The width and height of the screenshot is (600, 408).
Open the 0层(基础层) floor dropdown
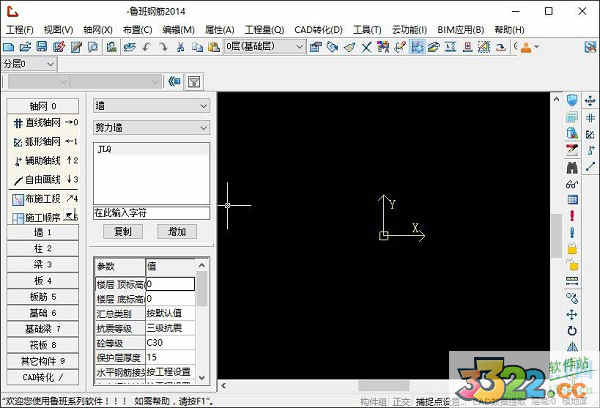pos(264,47)
